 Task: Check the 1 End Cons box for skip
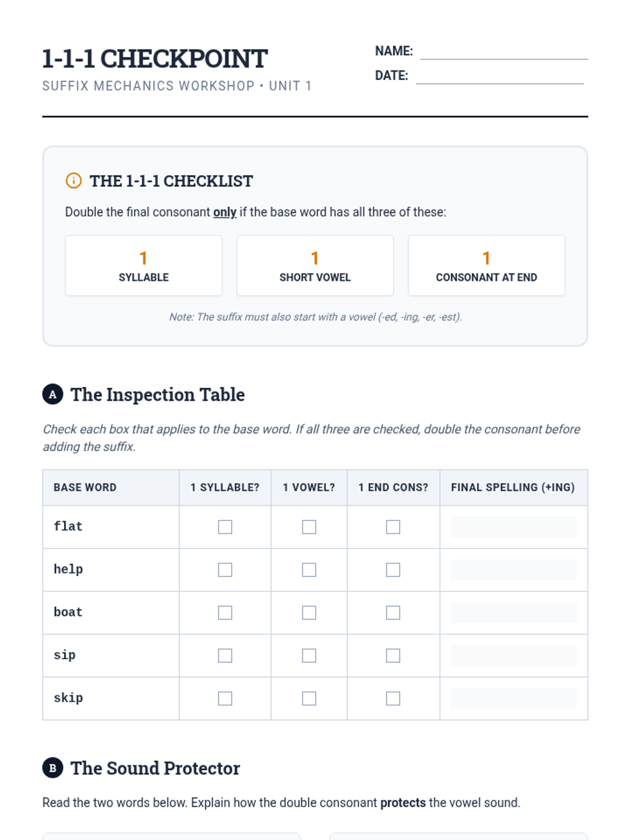point(393,698)
